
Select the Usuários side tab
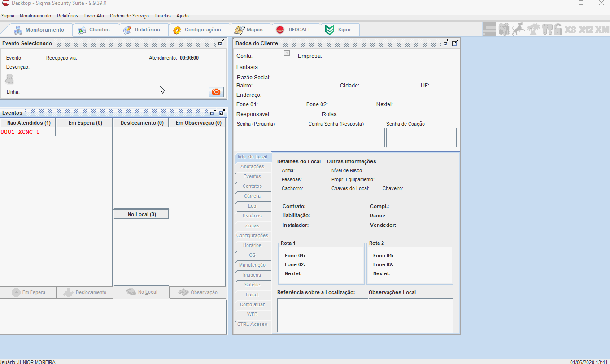pos(253,216)
